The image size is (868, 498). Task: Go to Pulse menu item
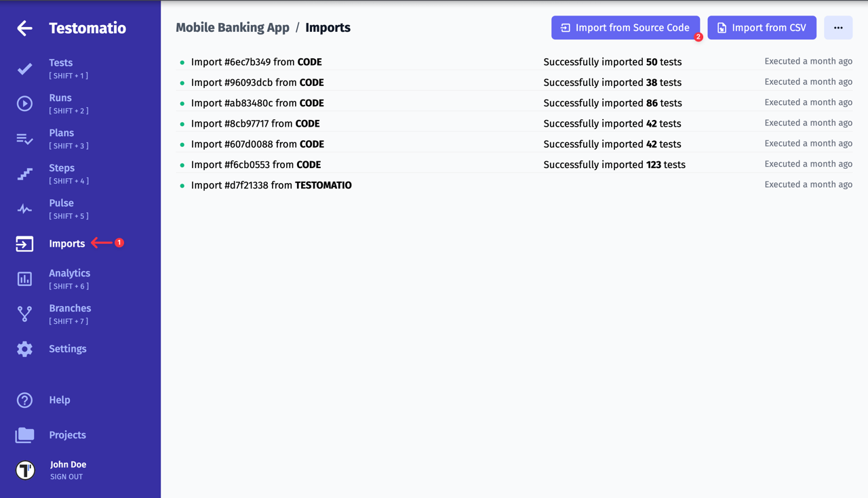click(x=61, y=203)
